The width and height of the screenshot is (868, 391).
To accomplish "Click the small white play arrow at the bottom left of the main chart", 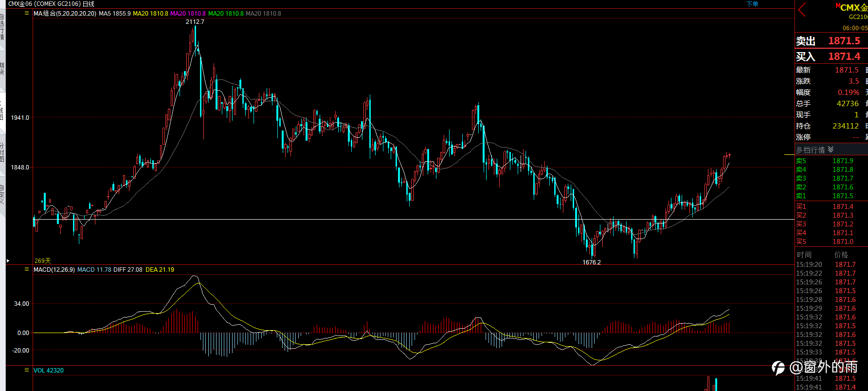I will point(8,261).
